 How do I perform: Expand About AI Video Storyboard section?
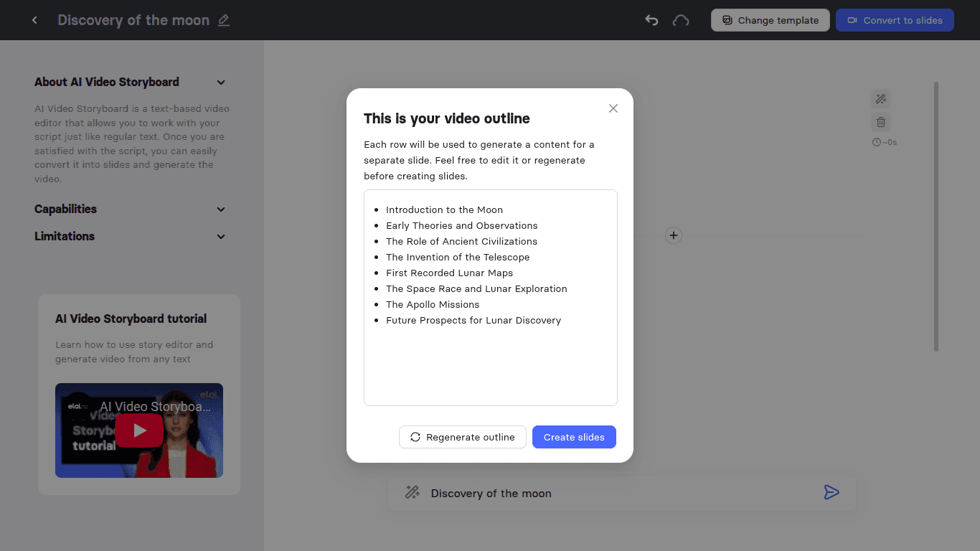click(221, 83)
